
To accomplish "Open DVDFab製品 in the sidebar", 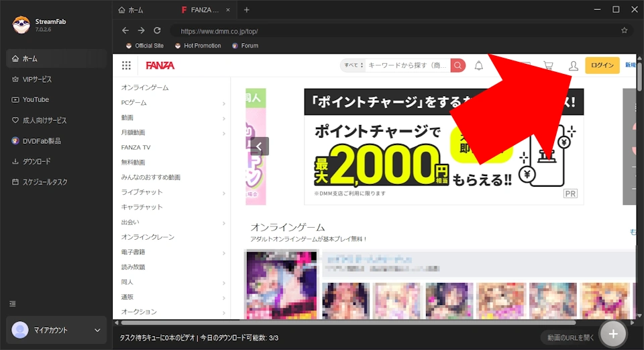I will (56, 140).
